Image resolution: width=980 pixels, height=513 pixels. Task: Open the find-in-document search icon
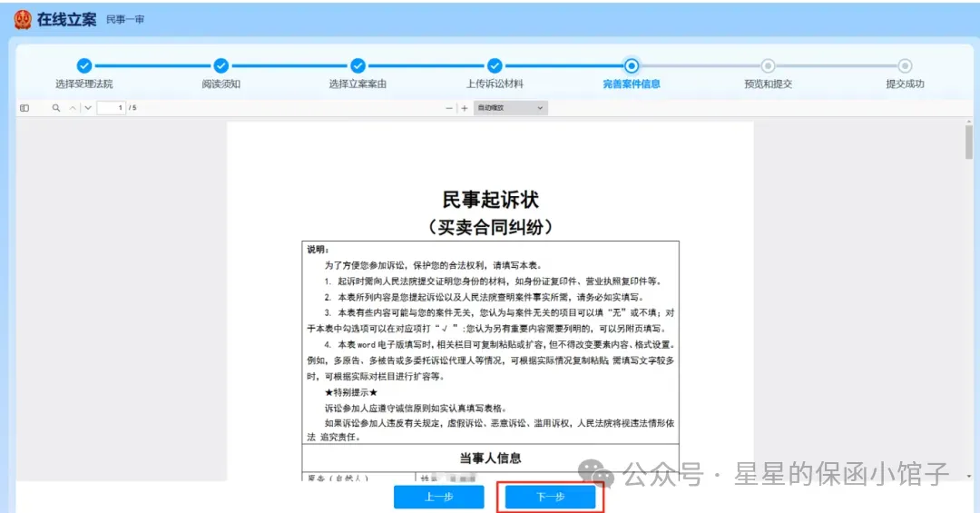click(56, 108)
